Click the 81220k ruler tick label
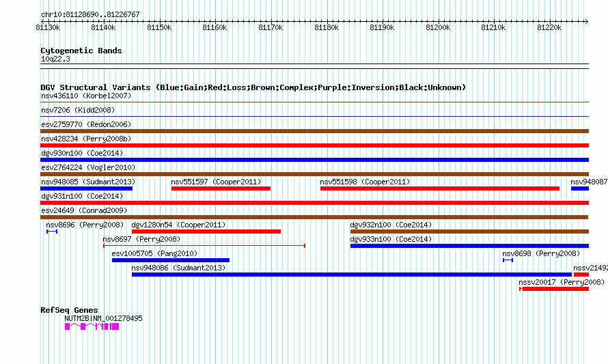 (x=549, y=27)
